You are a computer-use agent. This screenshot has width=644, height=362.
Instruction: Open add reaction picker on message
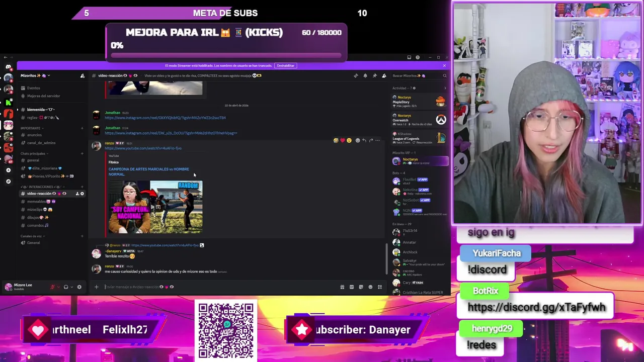358,140
